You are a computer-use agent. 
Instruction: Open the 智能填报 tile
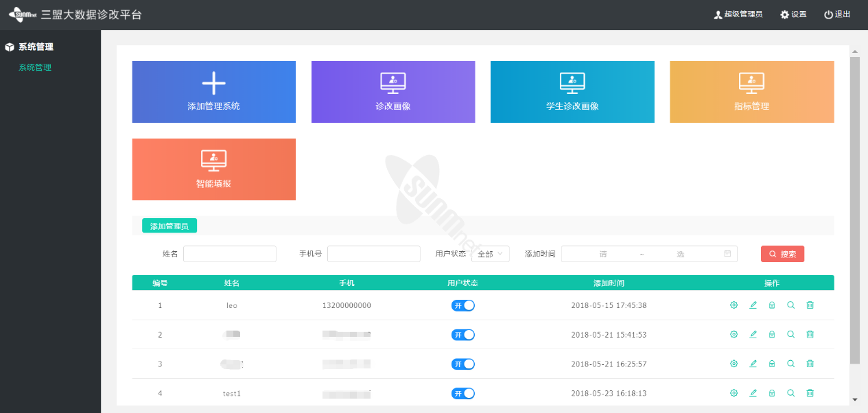pyautogui.click(x=213, y=169)
